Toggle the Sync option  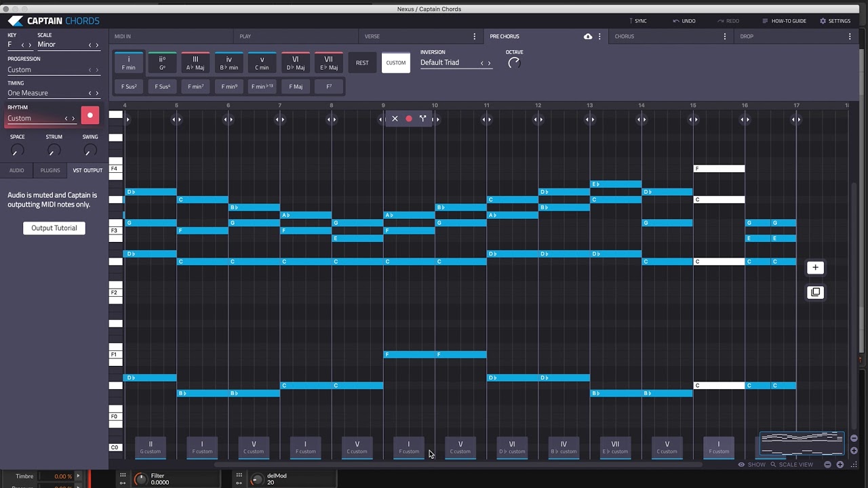point(637,21)
